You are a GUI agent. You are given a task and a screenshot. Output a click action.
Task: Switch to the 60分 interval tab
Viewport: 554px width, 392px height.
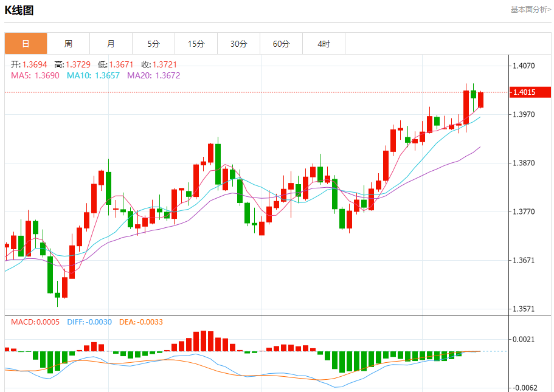(x=281, y=44)
